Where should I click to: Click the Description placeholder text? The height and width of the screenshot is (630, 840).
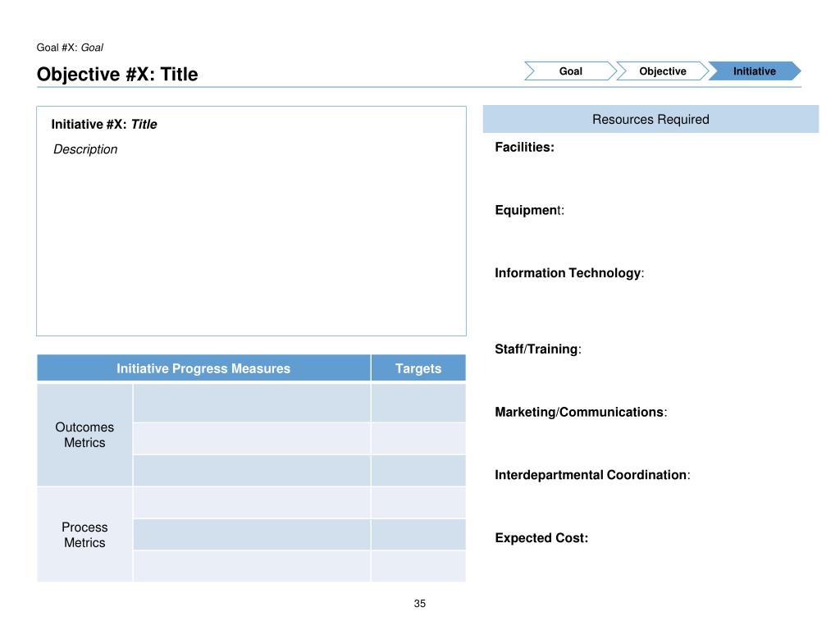[85, 149]
